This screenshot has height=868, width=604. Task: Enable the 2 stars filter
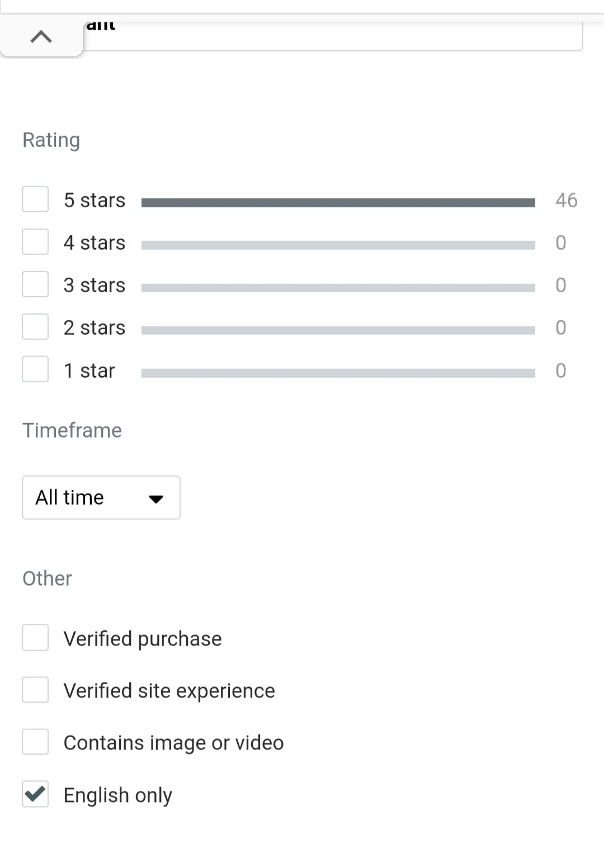click(35, 326)
